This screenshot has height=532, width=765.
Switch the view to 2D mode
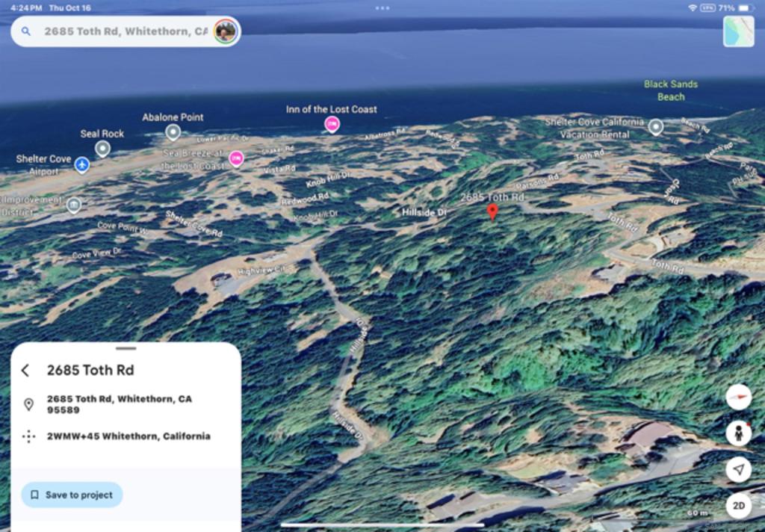(x=738, y=506)
